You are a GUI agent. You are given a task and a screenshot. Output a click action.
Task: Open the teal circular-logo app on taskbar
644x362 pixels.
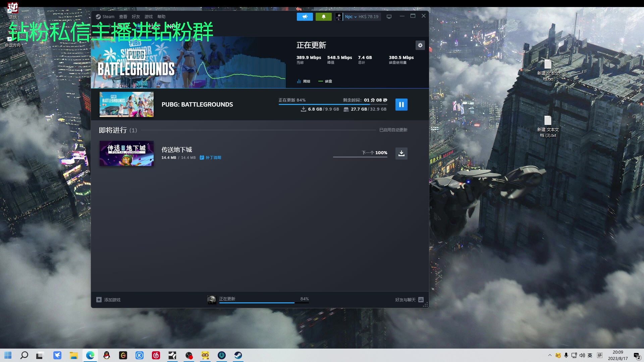tap(222, 355)
